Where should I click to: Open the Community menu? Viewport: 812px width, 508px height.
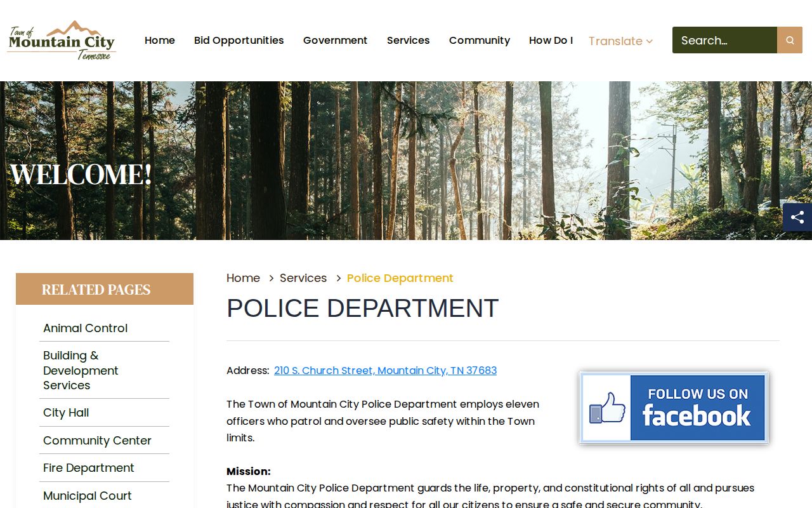click(x=480, y=40)
